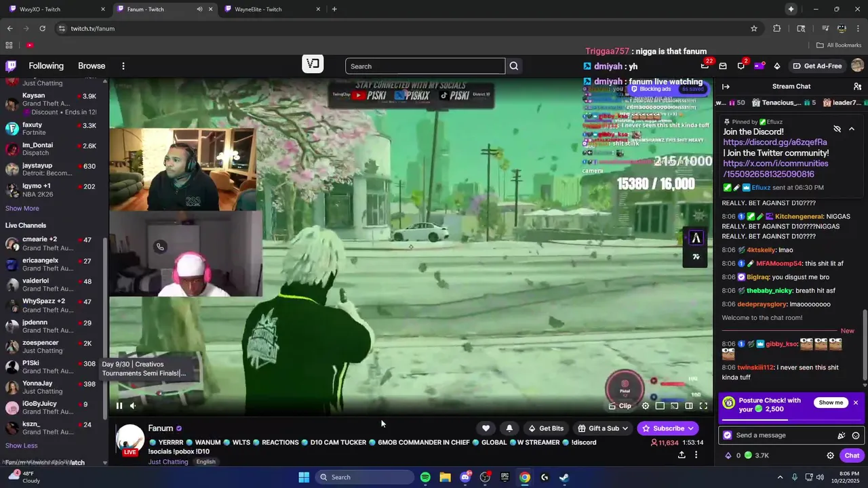
Task: Open stream more options dots
Action: (x=696, y=455)
